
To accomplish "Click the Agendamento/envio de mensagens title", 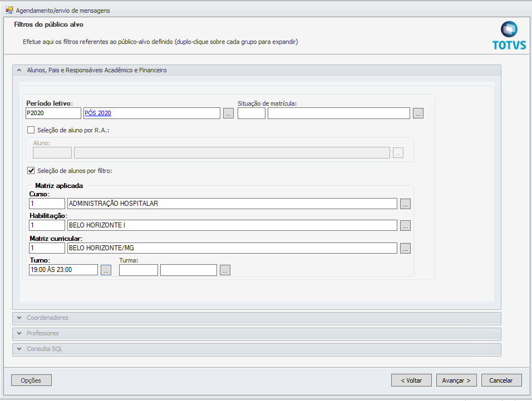I will [63, 11].
